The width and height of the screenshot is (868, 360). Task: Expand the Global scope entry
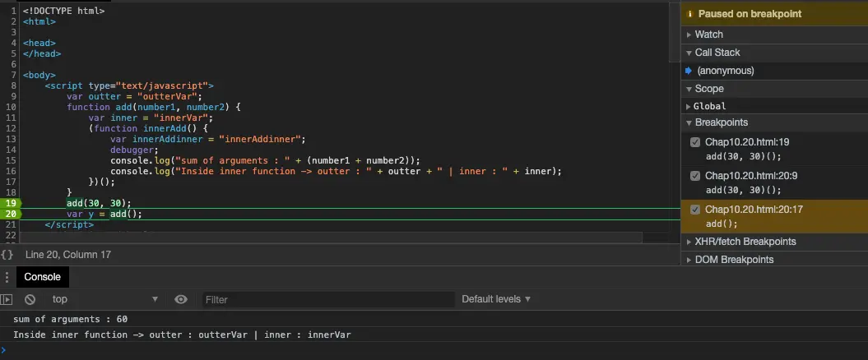tap(689, 106)
